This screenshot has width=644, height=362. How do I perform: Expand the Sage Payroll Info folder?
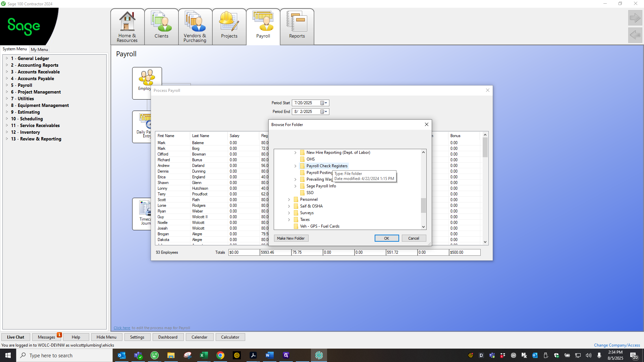coord(295,186)
